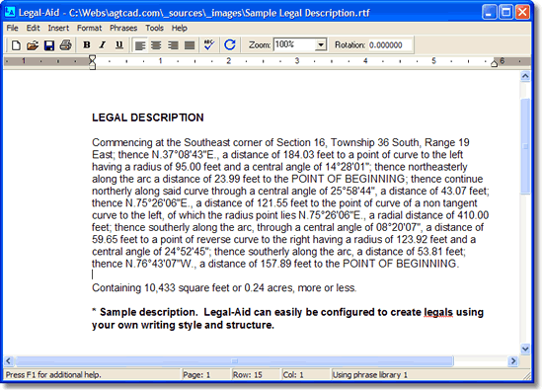Click the horizontal scrollbar thumb

[x=234, y=361]
